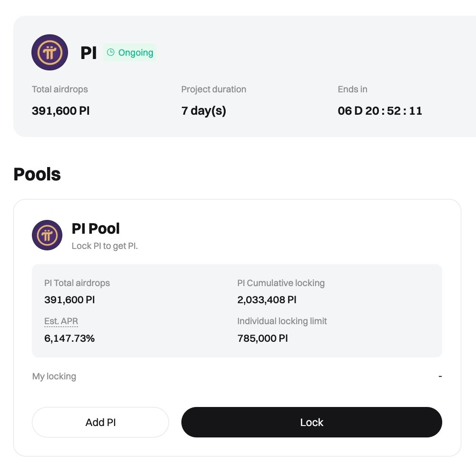Click the Pools section heading
476x476 pixels.
[37, 174]
